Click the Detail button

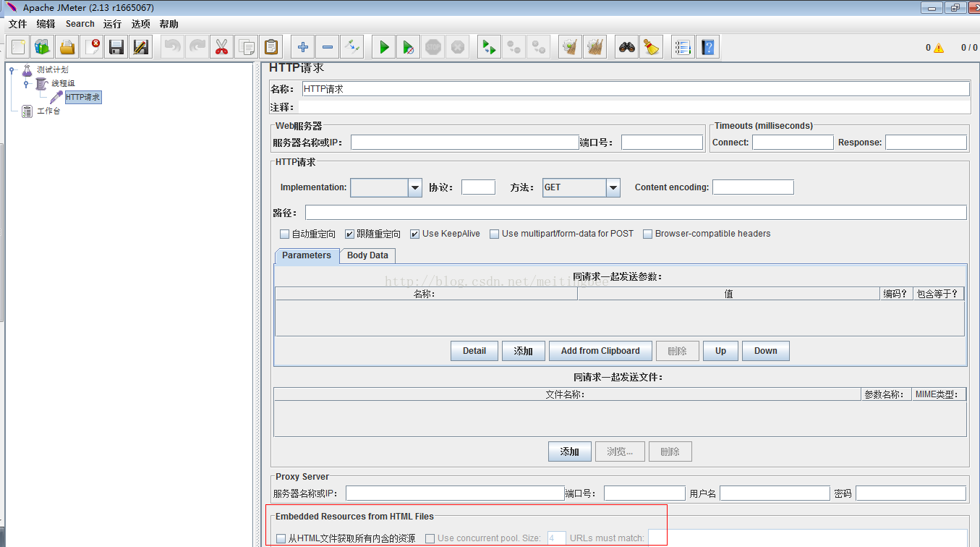pos(474,351)
